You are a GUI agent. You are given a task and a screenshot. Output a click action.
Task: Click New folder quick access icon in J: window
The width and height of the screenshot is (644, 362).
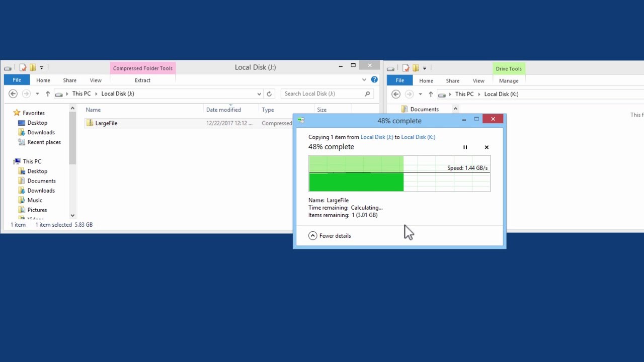pos(33,67)
